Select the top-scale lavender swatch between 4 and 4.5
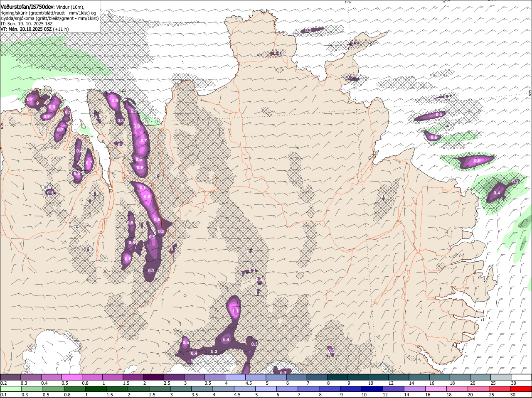 235,377
